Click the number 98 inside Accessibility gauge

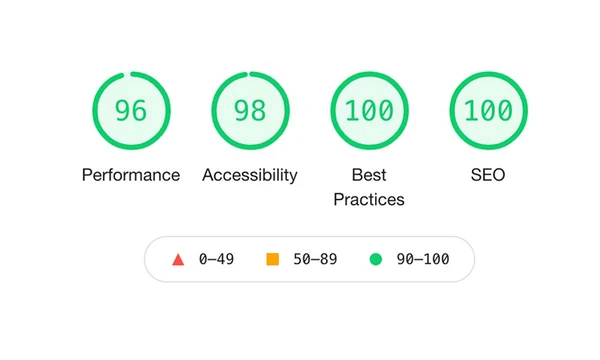point(250,111)
